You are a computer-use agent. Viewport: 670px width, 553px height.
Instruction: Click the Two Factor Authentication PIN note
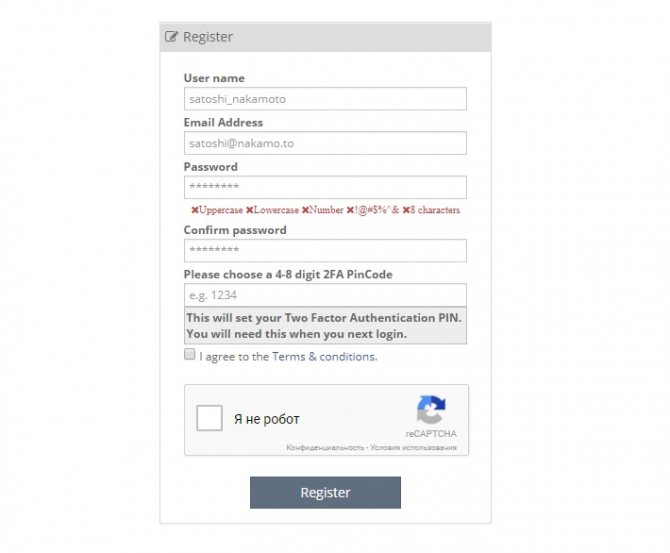coord(325,326)
